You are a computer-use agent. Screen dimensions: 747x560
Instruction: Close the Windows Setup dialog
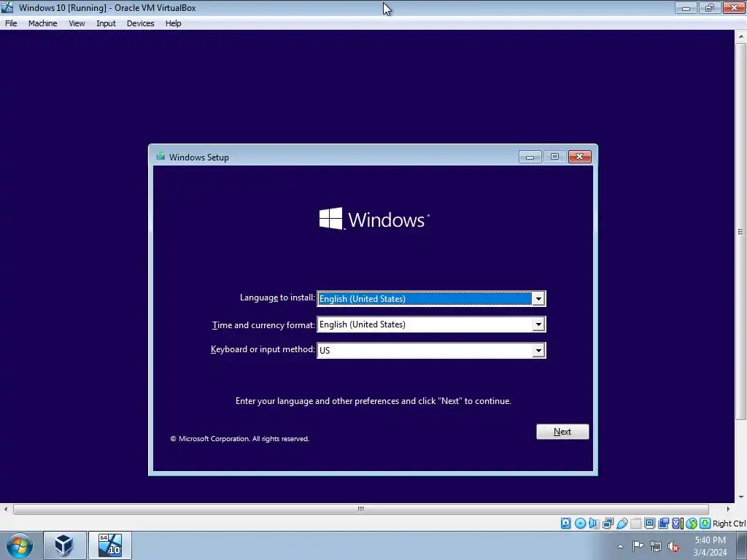[579, 157]
